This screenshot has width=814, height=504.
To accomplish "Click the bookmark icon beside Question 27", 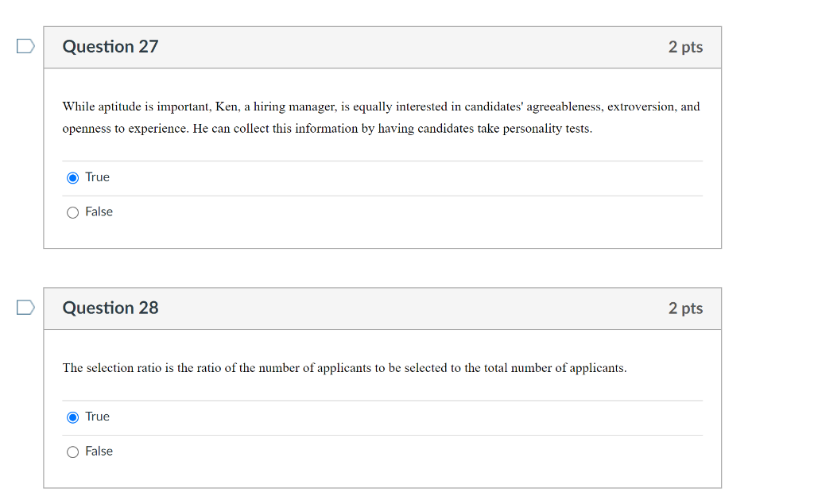I will 25,46.
